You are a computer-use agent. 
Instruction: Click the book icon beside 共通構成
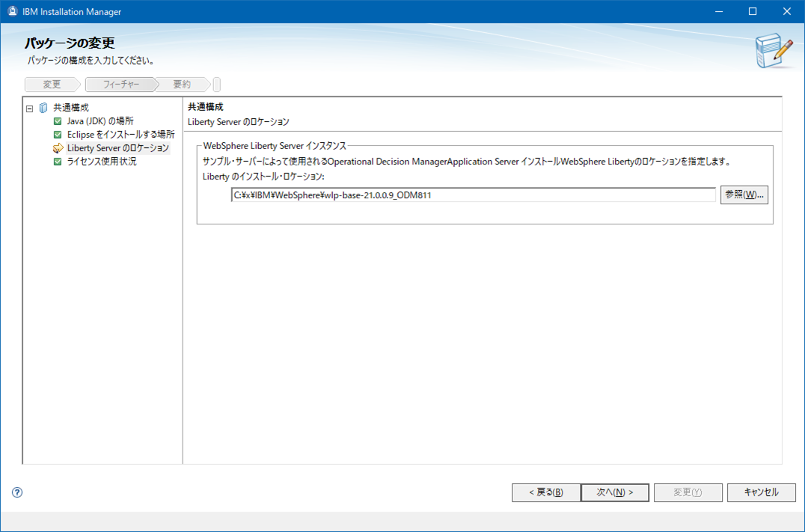point(43,108)
